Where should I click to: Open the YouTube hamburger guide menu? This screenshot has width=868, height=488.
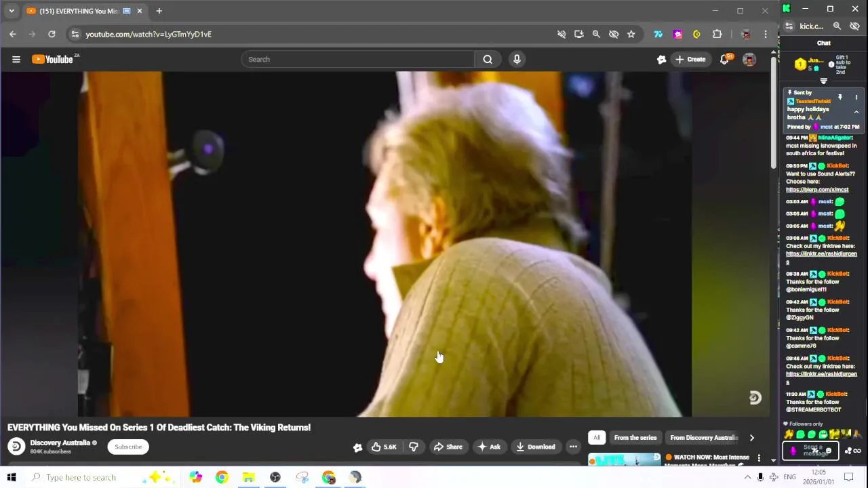(16, 60)
